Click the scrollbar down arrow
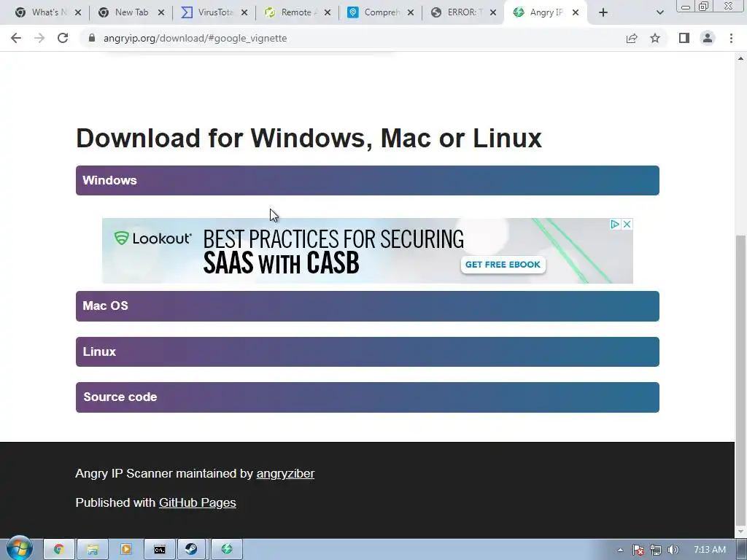 740,532
